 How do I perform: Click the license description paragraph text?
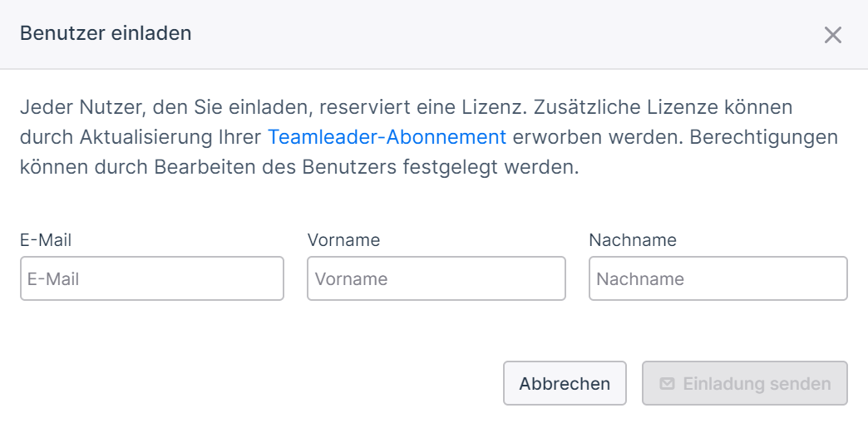[429, 137]
